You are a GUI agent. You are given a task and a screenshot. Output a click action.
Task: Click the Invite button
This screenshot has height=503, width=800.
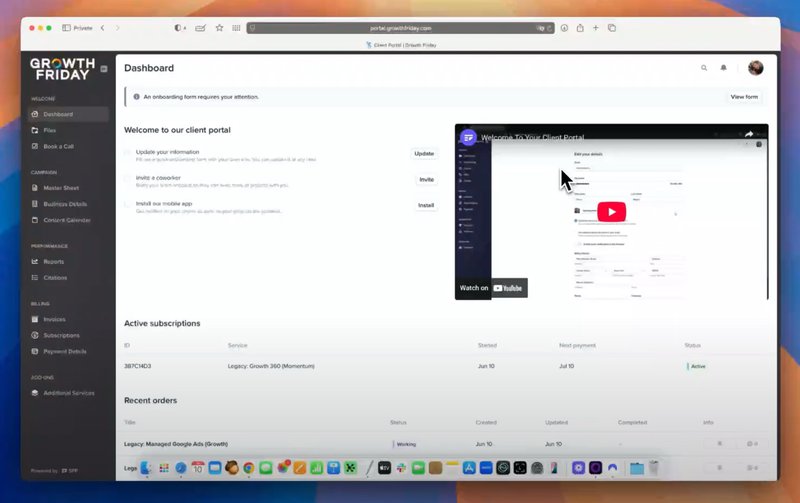coord(427,180)
